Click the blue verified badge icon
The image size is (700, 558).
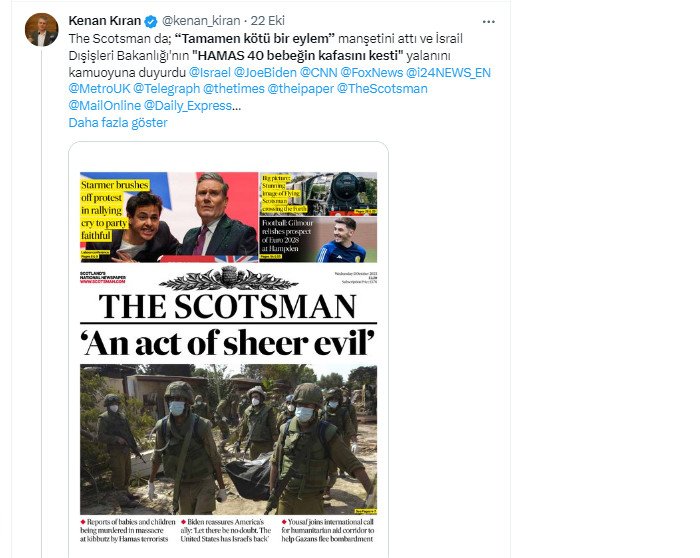point(151,21)
